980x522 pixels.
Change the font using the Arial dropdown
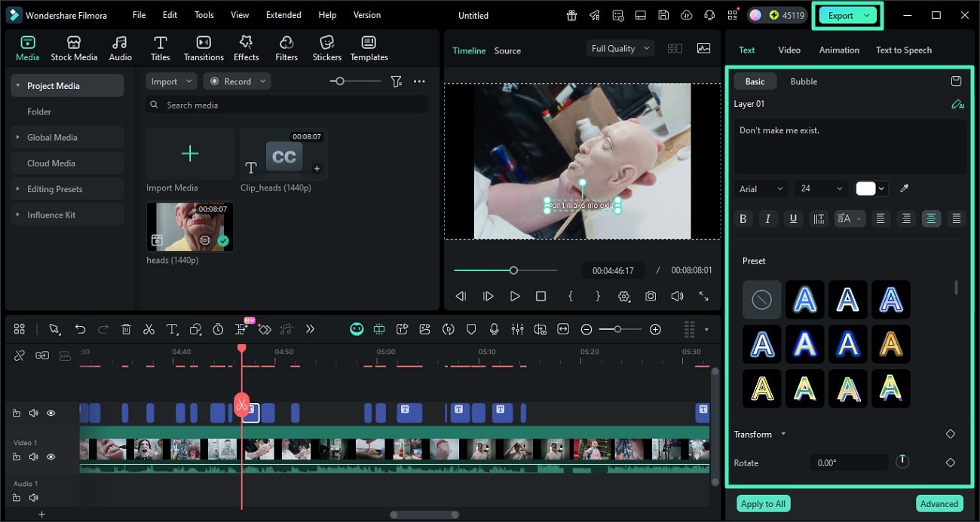click(760, 188)
